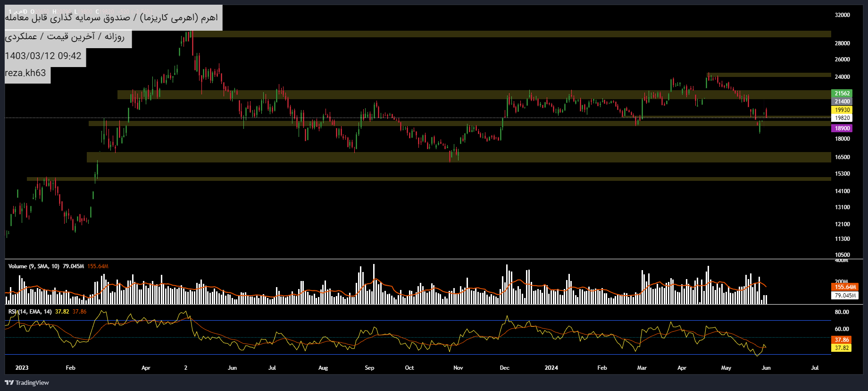Open the RSI (14, EMA, 14) indicator legend

tap(30, 312)
